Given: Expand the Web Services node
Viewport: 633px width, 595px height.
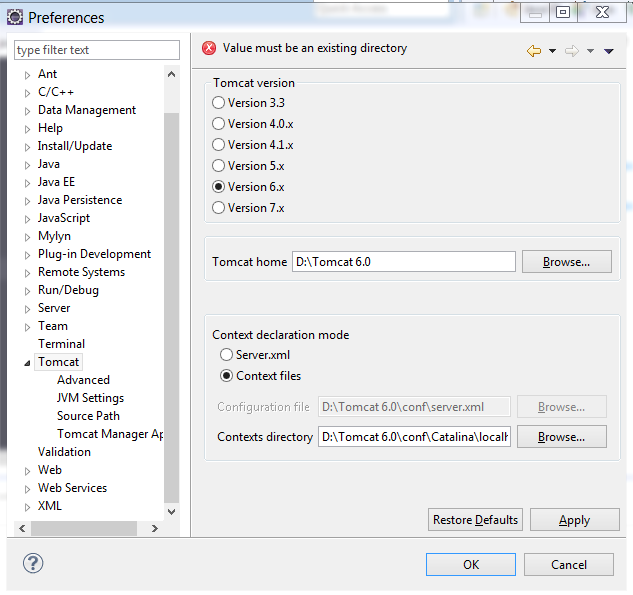Looking at the screenshot, I should point(27,489).
